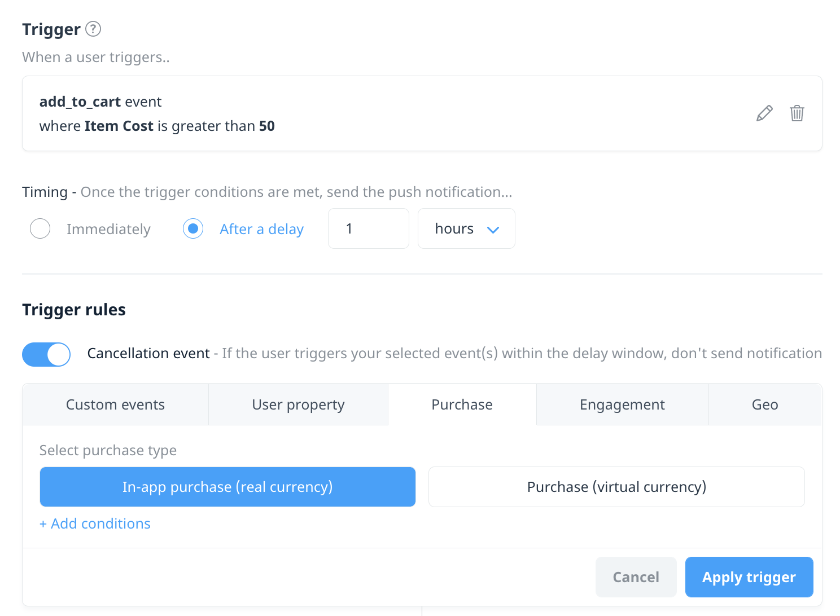Click the Trigger help question mark icon
This screenshot has height=616, width=840.
point(93,29)
